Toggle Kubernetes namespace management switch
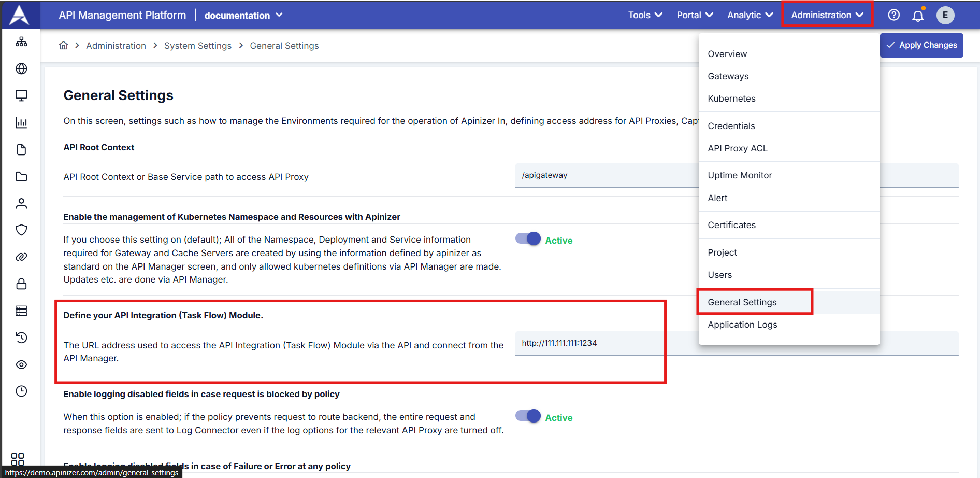Viewport: 980px width, 478px height. (x=528, y=239)
